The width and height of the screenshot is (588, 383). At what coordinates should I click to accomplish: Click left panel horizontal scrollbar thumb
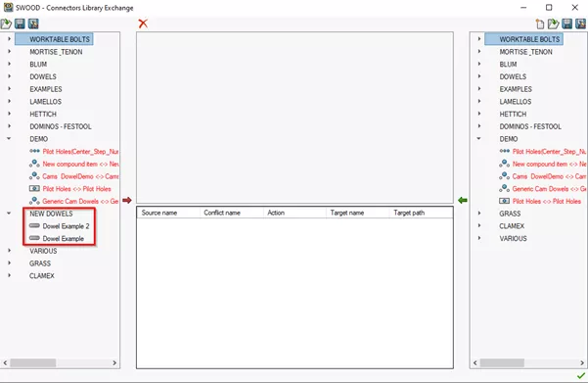click(33, 362)
